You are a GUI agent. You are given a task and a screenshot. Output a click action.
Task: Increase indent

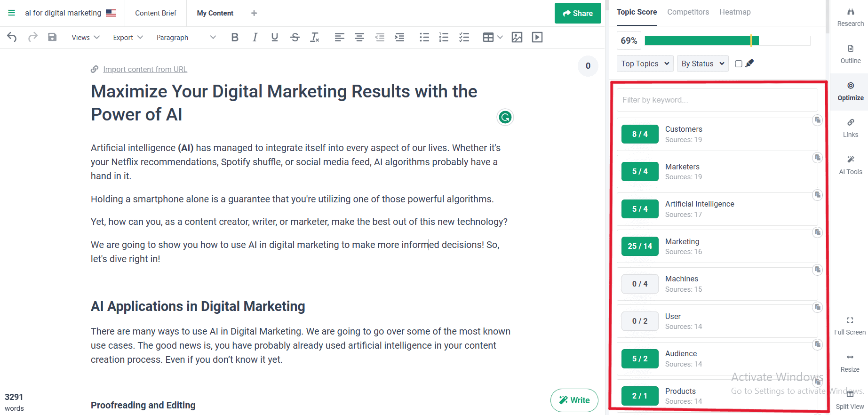coord(399,37)
